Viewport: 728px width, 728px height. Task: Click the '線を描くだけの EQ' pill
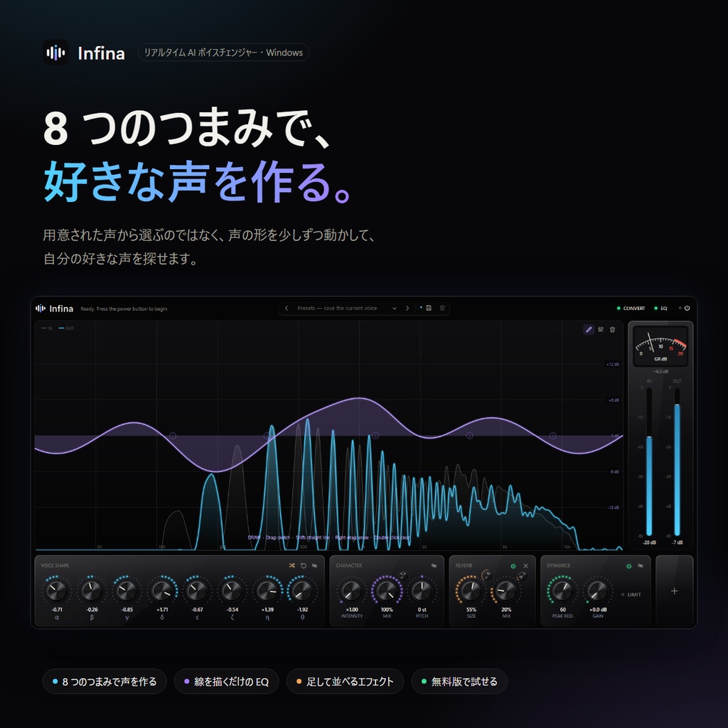coord(226,681)
